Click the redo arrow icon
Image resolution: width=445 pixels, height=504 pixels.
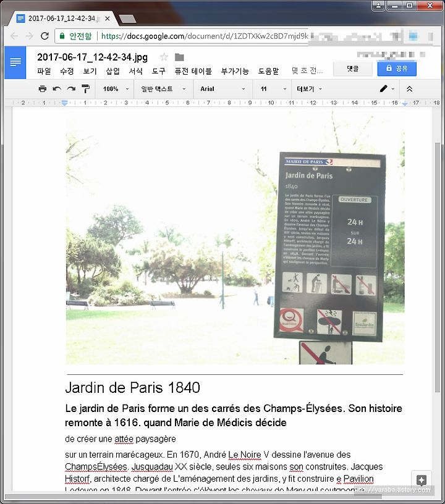tap(71, 89)
